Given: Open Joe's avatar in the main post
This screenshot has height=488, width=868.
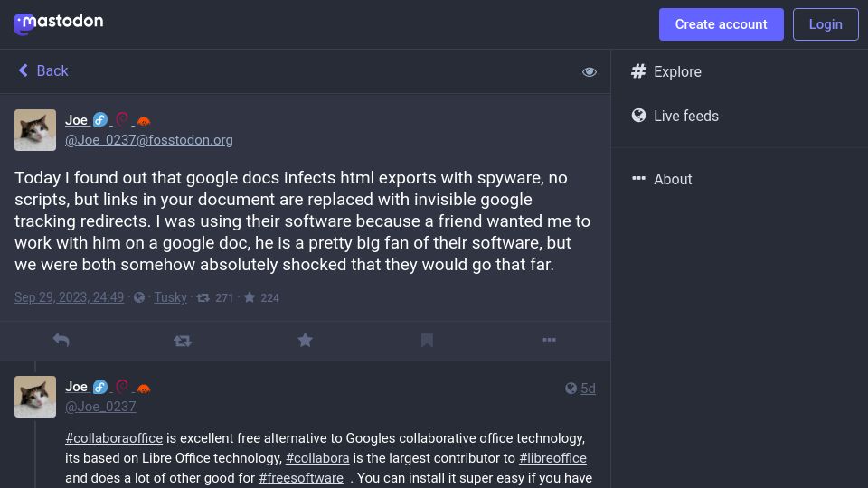Looking at the screenshot, I should click(35, 130).
